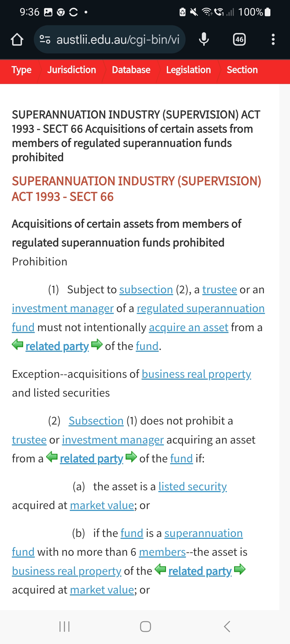Tap Android back navigation button

pos(227,627)
